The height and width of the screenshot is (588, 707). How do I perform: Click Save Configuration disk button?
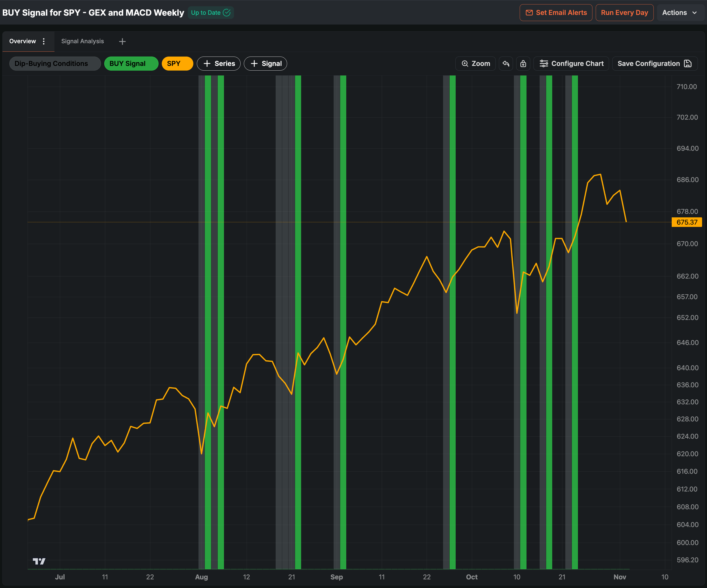[654, 64]
